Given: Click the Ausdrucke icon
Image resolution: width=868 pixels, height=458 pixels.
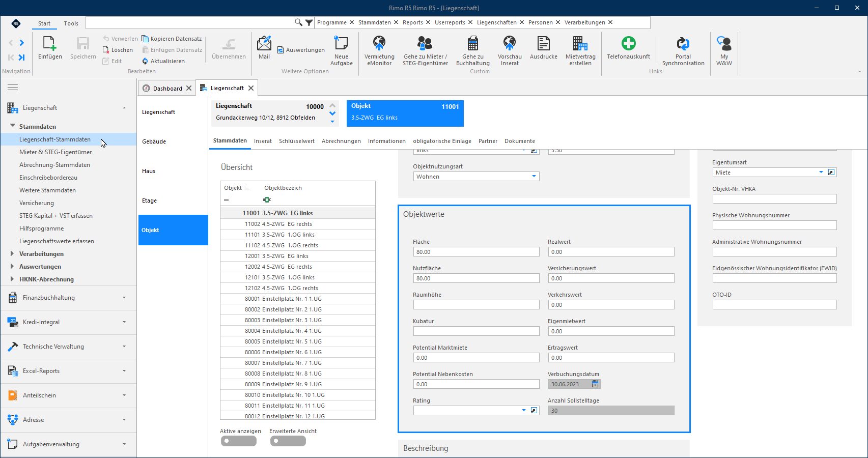Looking at the screenshot, I should click(544, 48).
